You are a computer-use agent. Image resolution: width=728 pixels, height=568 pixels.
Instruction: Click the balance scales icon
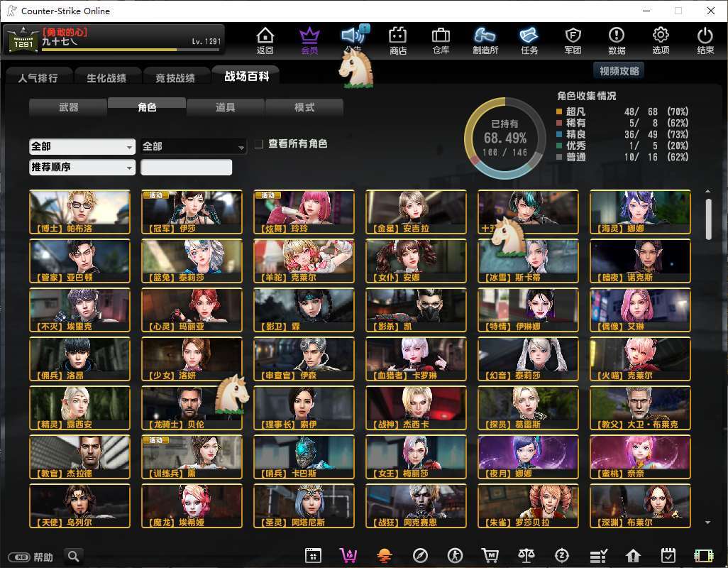coord(526,555)
